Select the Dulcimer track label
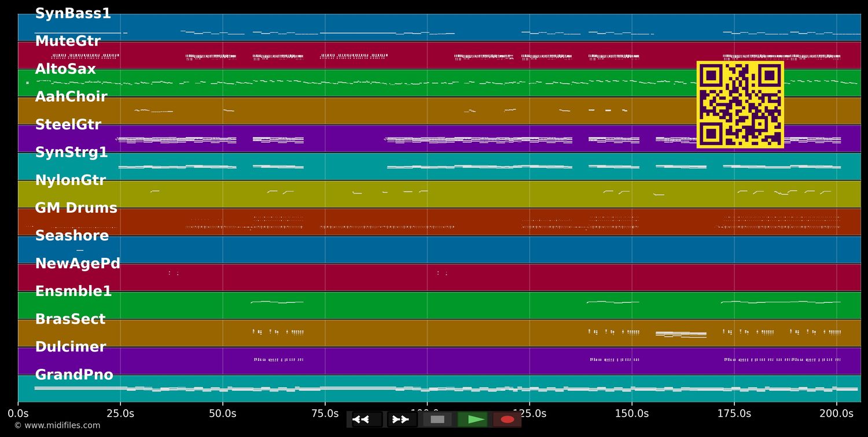The height and width of the screenshot is (437, 868). point(71,346)
